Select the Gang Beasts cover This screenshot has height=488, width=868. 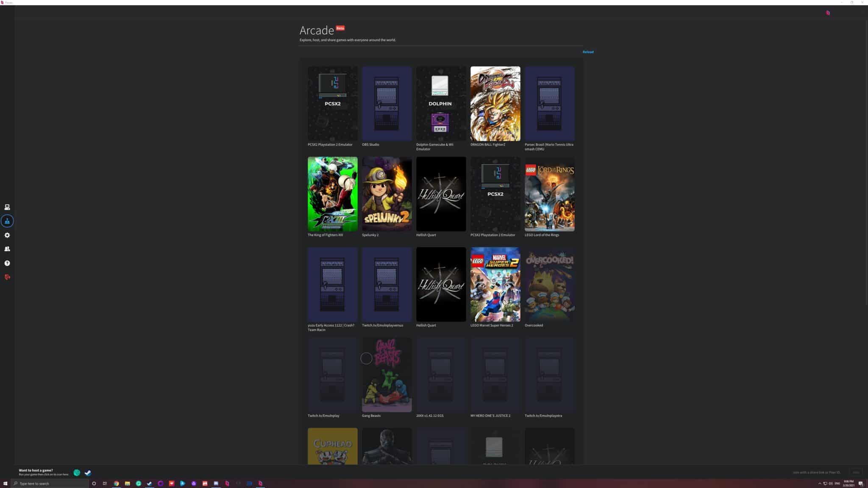(387, 374)
